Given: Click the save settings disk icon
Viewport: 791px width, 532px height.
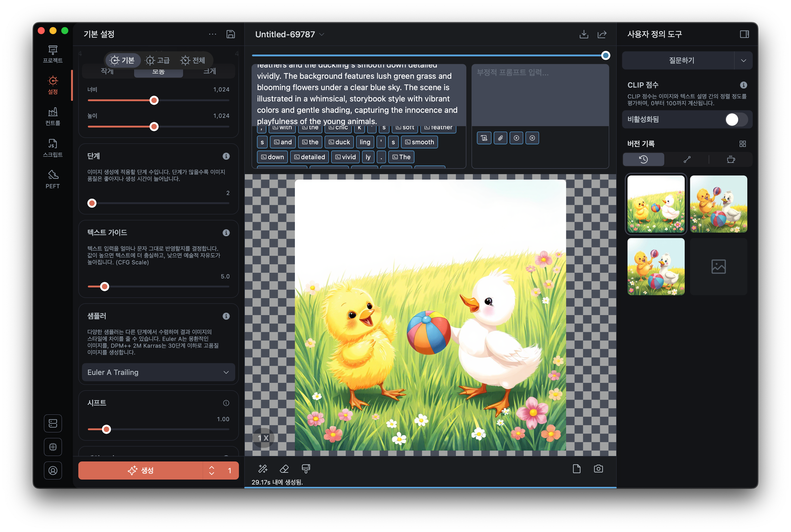Looking at the screenshot, I should click(x=231, y=34).
